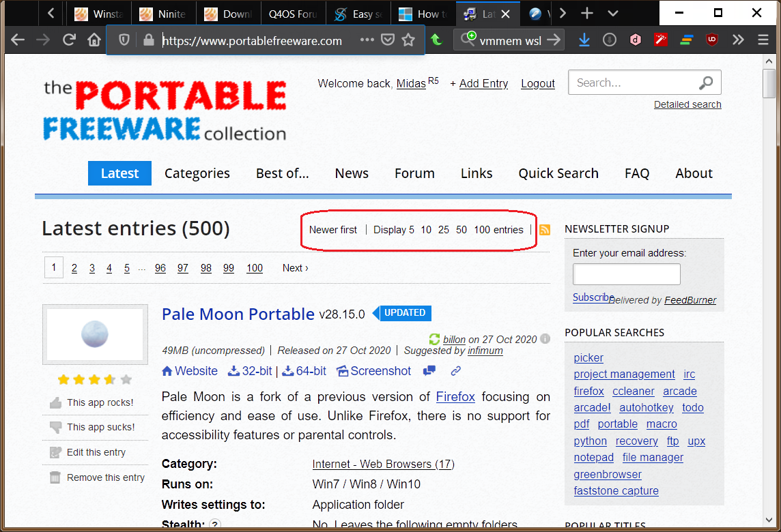781x532 pixels.
Task: Open the Pale Moon Portable title link
Action: coord(238,314)
